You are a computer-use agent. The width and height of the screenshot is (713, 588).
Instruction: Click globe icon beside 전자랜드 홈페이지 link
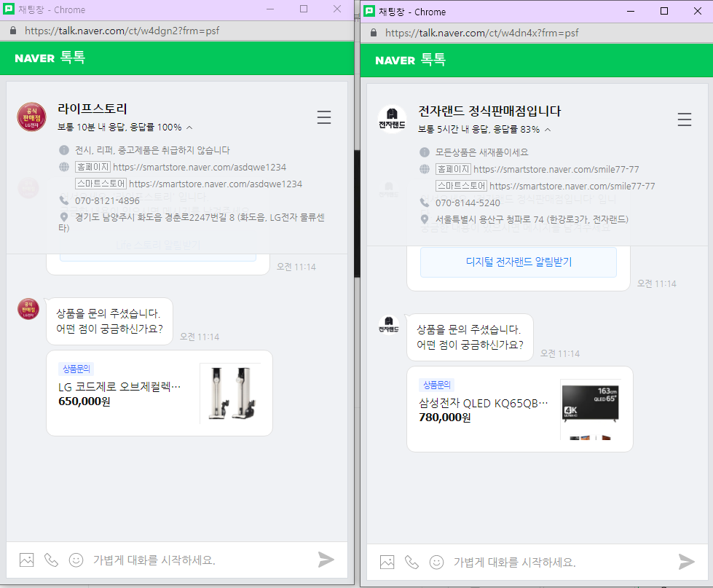coord(425,169)
